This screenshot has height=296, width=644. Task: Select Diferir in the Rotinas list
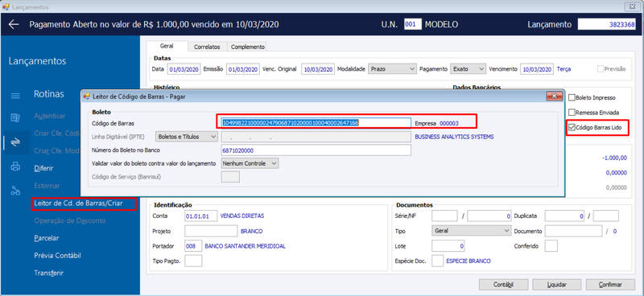point(43,168)
